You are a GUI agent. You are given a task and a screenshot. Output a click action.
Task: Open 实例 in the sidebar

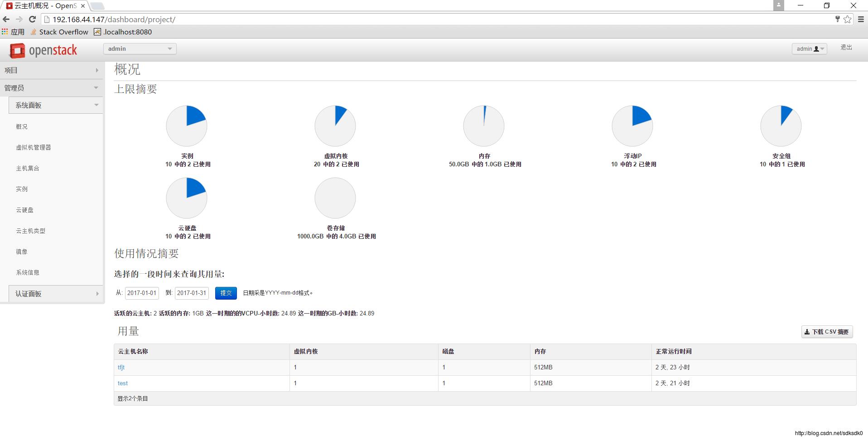point(22,189)
